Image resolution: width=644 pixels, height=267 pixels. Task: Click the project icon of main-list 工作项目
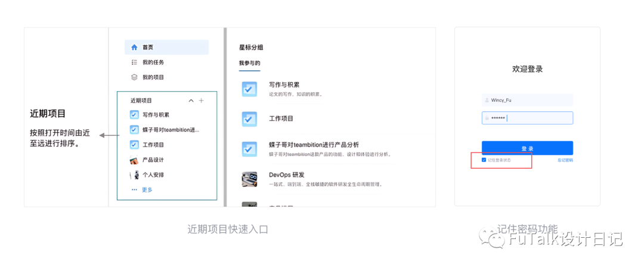(249, 119)
